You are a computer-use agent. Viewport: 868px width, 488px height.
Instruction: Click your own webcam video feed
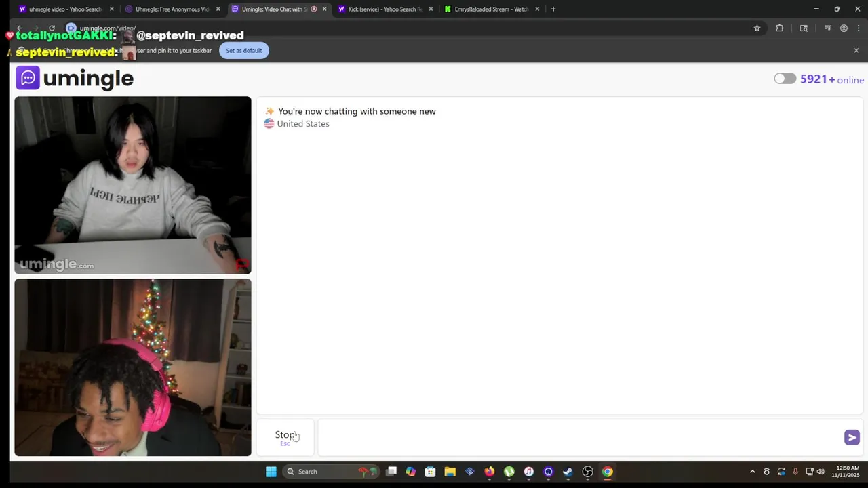pyautogui.click(x=133, y=367)
